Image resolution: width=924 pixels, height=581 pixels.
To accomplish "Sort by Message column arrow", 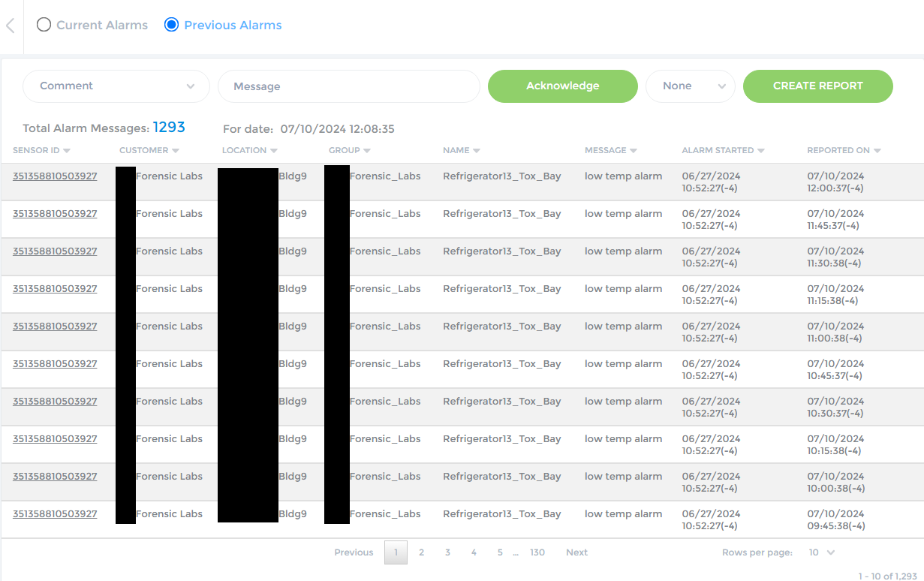I will point(634,151).
